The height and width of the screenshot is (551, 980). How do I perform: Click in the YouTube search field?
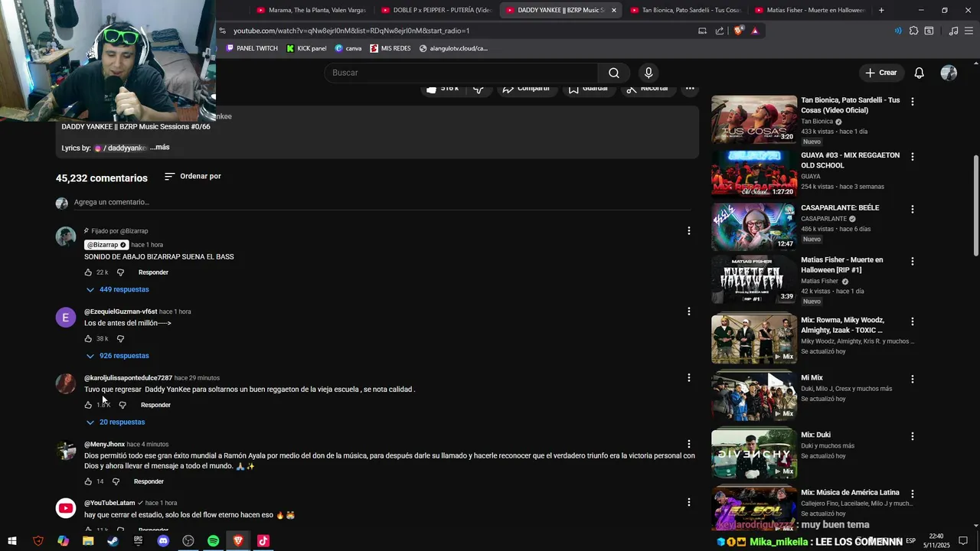pos(461,73)
